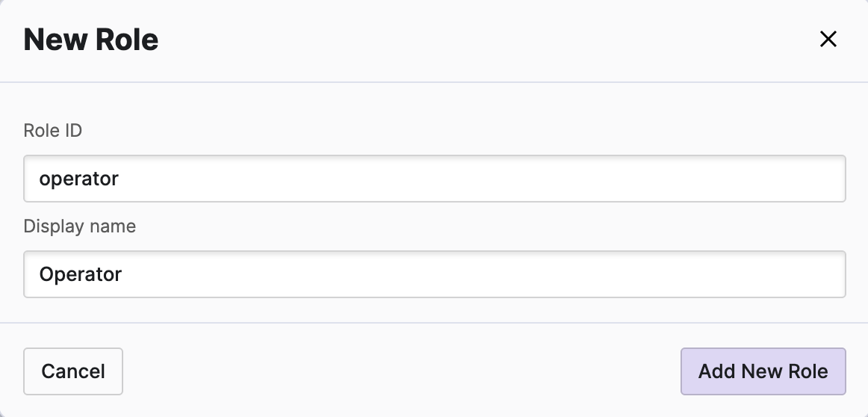The width and height of the screenshot is (868, 417).
Task: Click the "Role ID" field label
Action: coord(53,131)
